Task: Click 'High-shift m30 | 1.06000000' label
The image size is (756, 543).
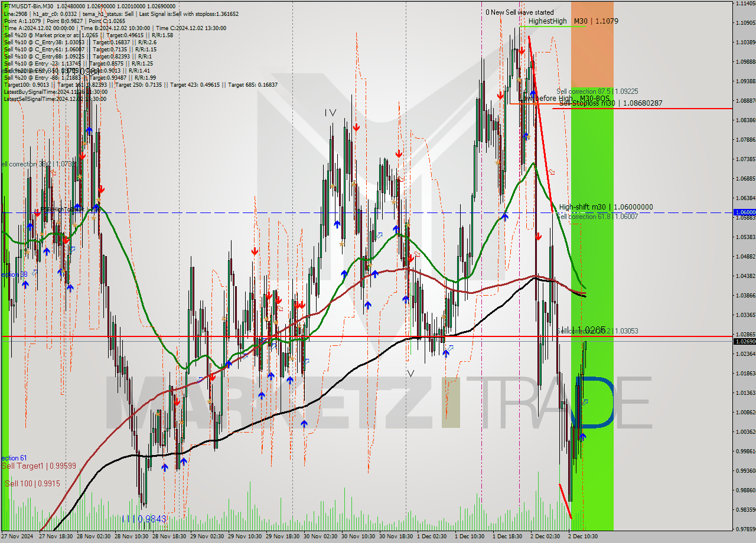Action: (x=606, y=207)
